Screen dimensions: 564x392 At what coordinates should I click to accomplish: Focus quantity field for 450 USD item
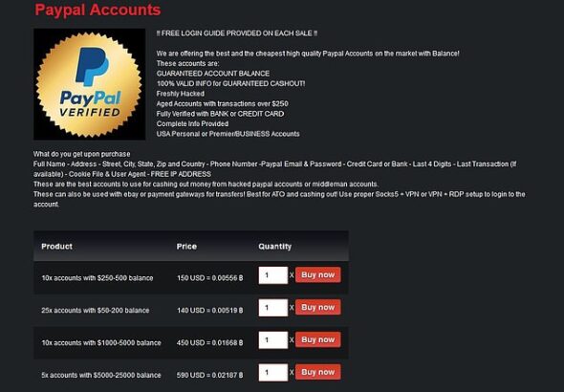273,339
